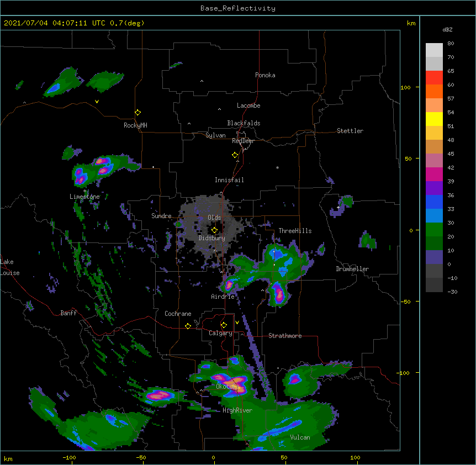Screen dimensions: 476x465
Task: Click the Cochrane label
Action: [x=178, y=314]
